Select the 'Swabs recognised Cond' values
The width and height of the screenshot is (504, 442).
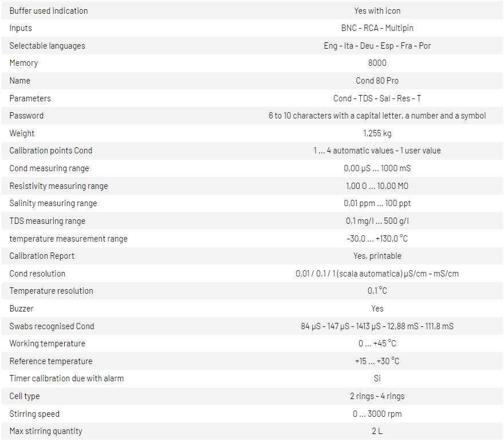[377, 326]
